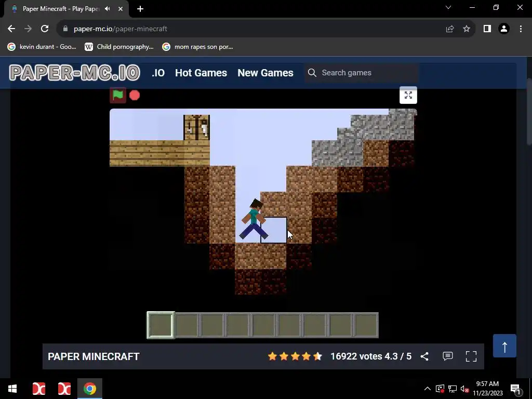The image size is (532, 399).
Task: Go forward with the browser forward arrow
Action: tap(28, 29)
